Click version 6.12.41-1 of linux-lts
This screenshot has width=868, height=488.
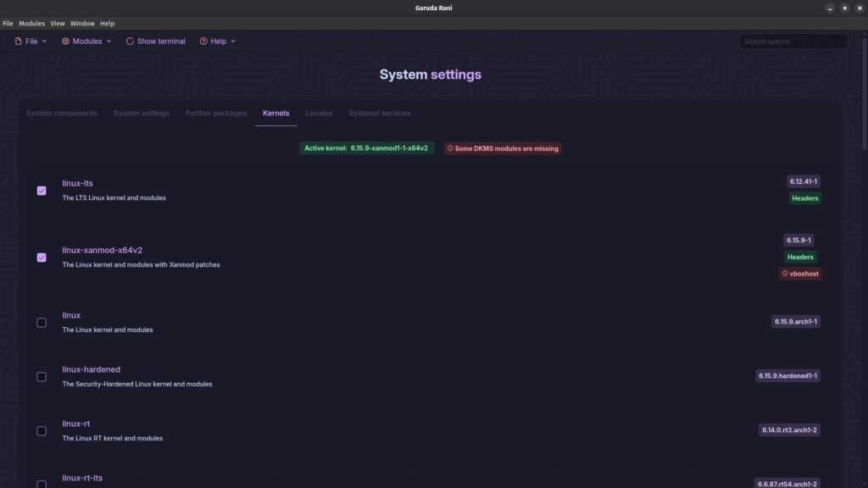tap(804, 181)
